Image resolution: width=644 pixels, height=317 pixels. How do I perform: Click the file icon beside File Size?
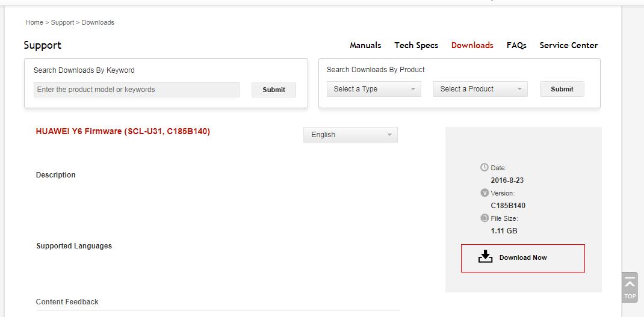coord(485,218)
